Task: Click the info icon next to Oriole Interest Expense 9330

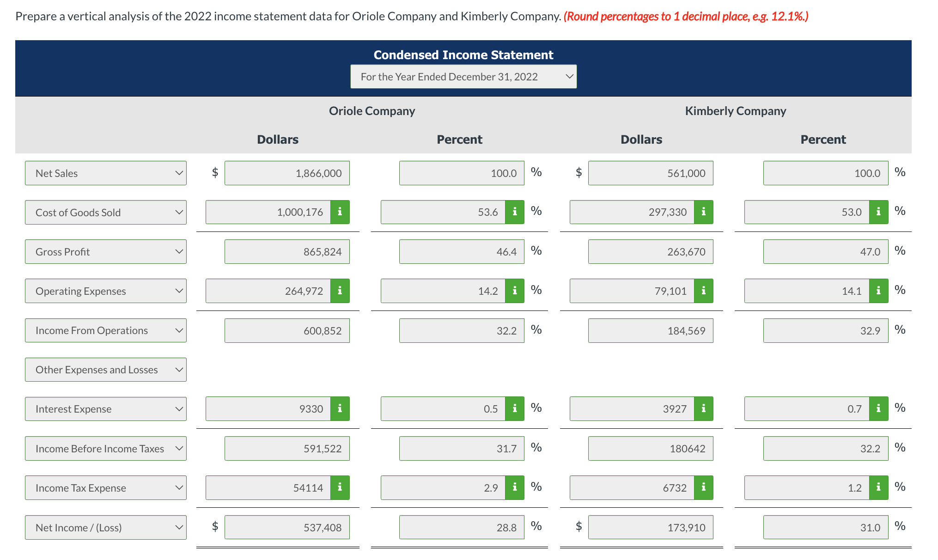Action: pyautogui.click(x=341, y=408)
